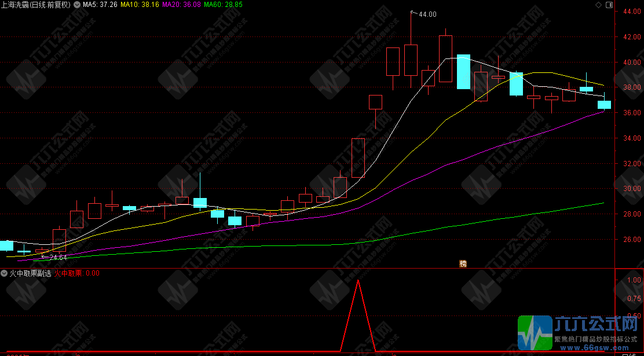Select the large cyan candle near 40.00
The height and width of the screenshot is (356, 644).
click(463, 71)
